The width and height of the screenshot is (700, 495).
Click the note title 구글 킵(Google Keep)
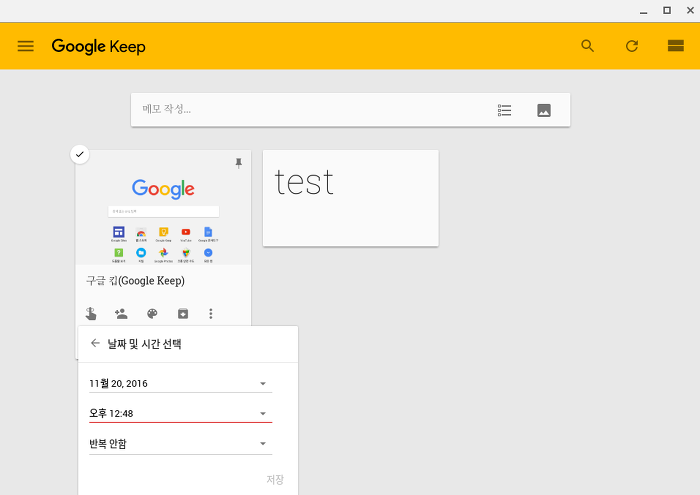pos(135,281)
